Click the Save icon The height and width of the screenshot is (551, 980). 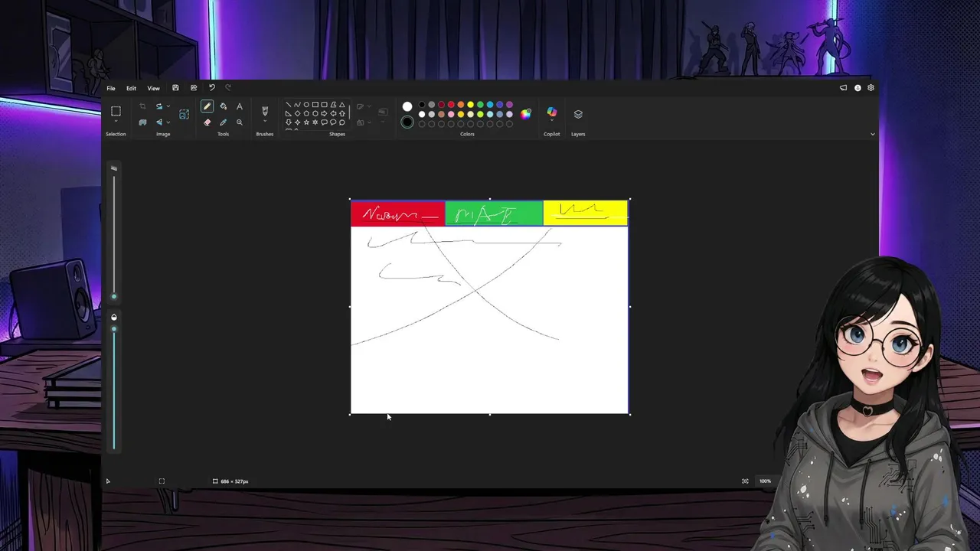pos(175,88)
